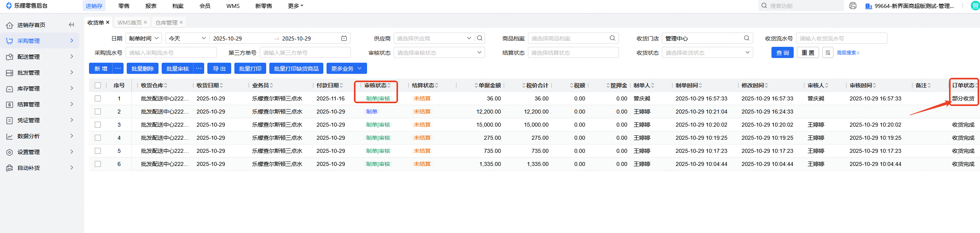Open the 高级搜索 link
Image resolution: width=980 pixels, height=233 pixels.
tap(848, 53)
